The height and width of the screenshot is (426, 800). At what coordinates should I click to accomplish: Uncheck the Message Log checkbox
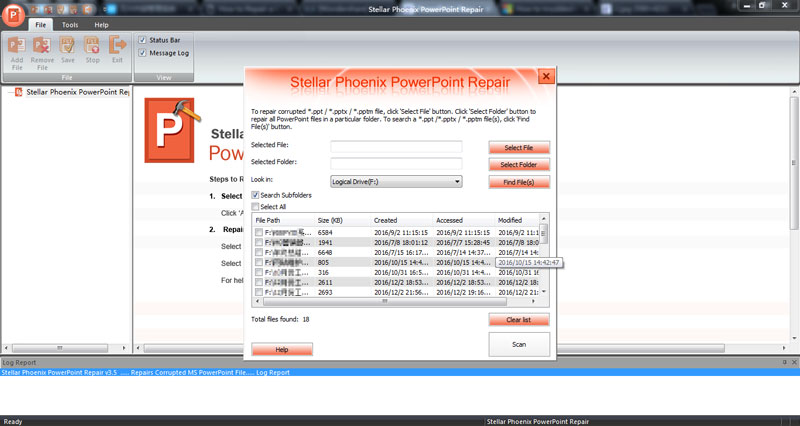pyautogui.click(x=142, y=53)
